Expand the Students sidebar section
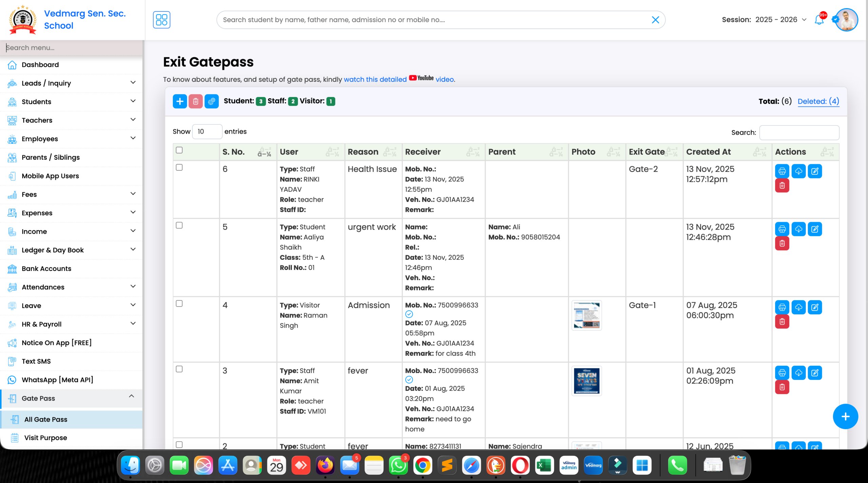The width and height of the screenshot is (868, 483). [36, 101]
